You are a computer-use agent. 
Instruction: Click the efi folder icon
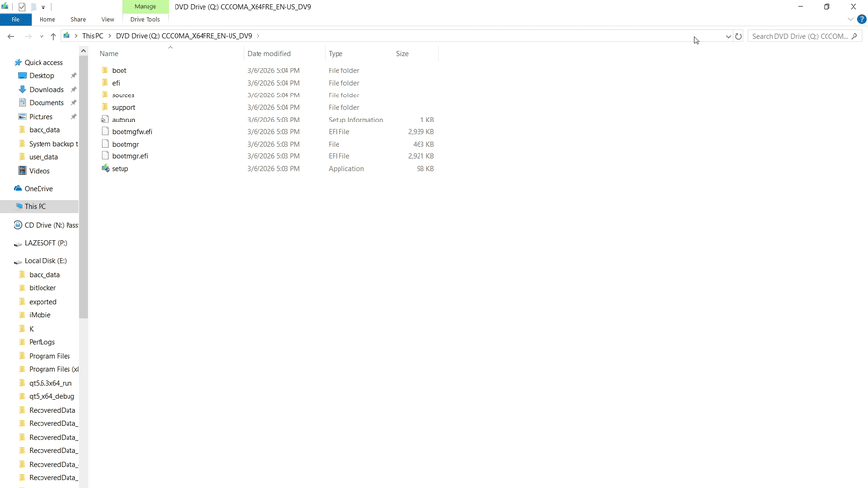105,82
